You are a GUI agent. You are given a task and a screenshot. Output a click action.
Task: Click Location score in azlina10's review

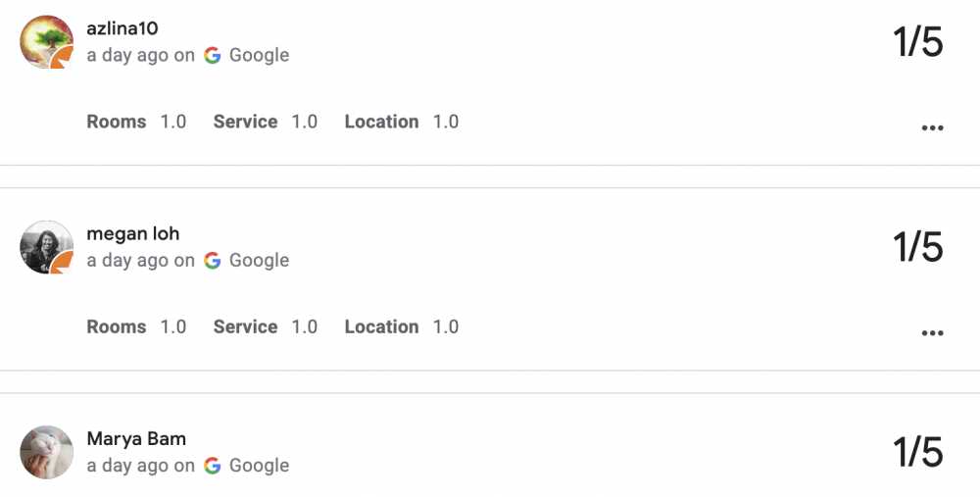click(x=402, y=122)
